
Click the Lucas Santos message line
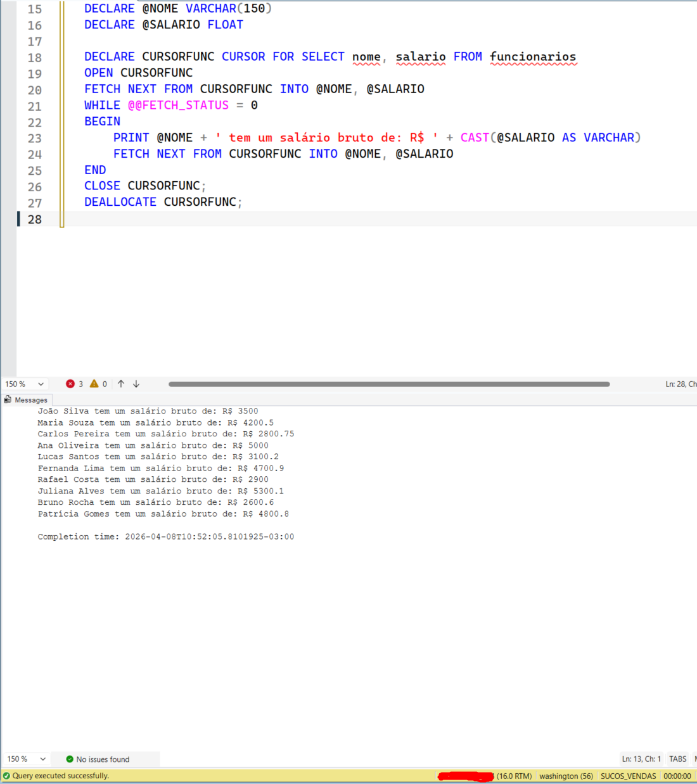(158, 457)
